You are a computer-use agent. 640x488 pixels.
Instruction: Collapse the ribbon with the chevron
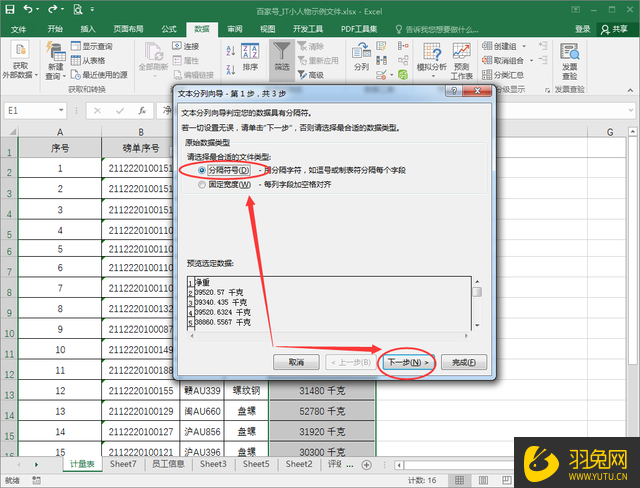(630, 90)
